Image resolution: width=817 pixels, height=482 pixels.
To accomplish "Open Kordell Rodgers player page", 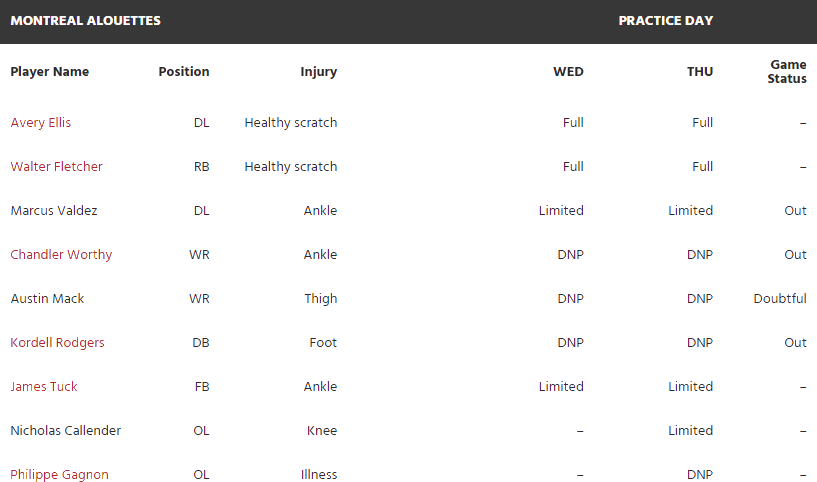I will click(x=57, y=343).
